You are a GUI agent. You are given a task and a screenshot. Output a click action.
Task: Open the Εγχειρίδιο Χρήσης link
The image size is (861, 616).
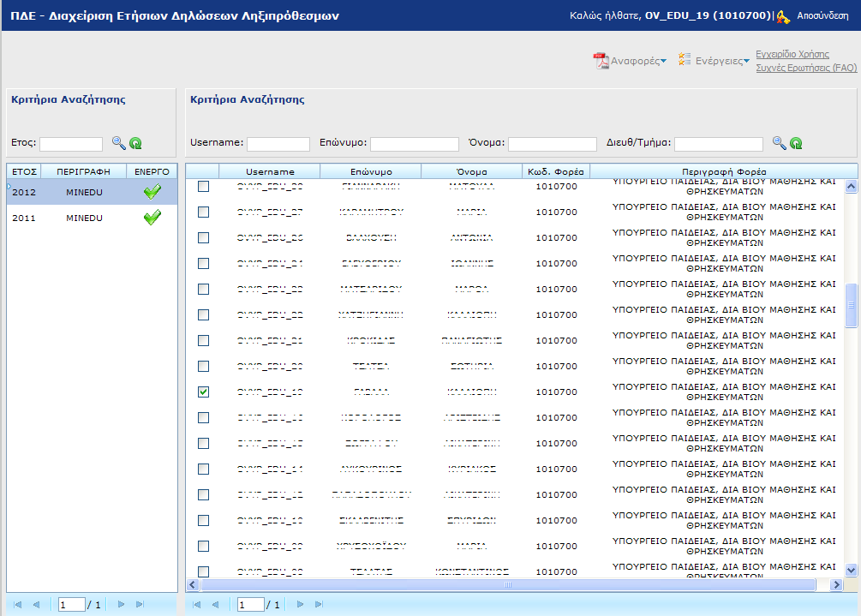point(792,54)
